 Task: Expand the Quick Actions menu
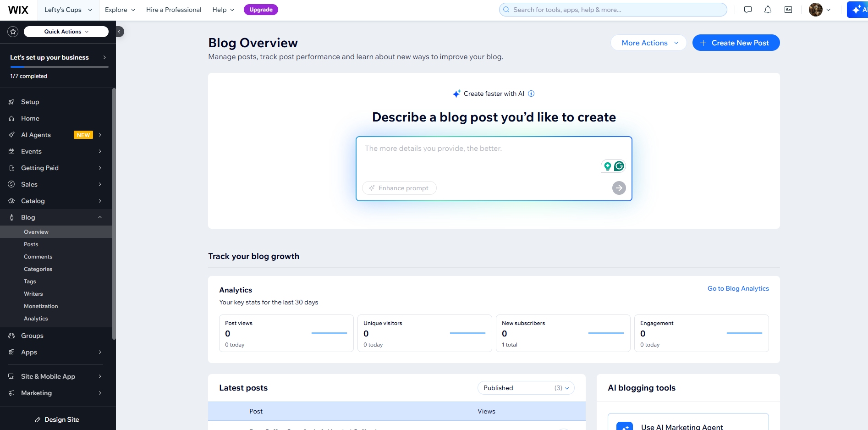tap(66, 32)
